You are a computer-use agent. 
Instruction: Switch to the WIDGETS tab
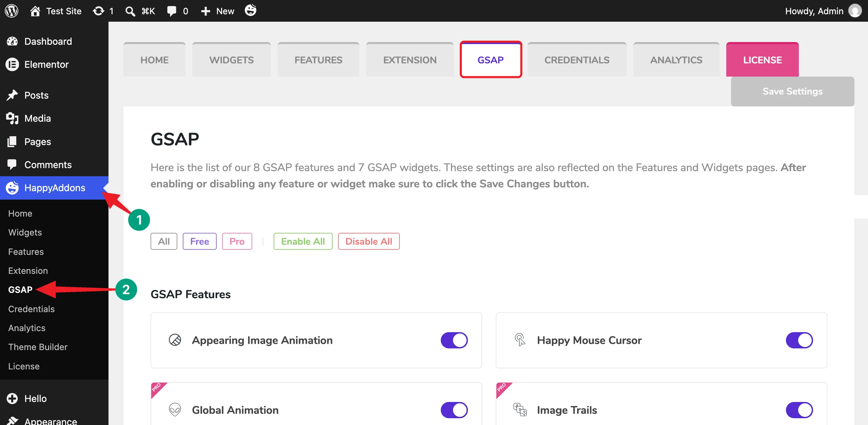pos(232,60)
